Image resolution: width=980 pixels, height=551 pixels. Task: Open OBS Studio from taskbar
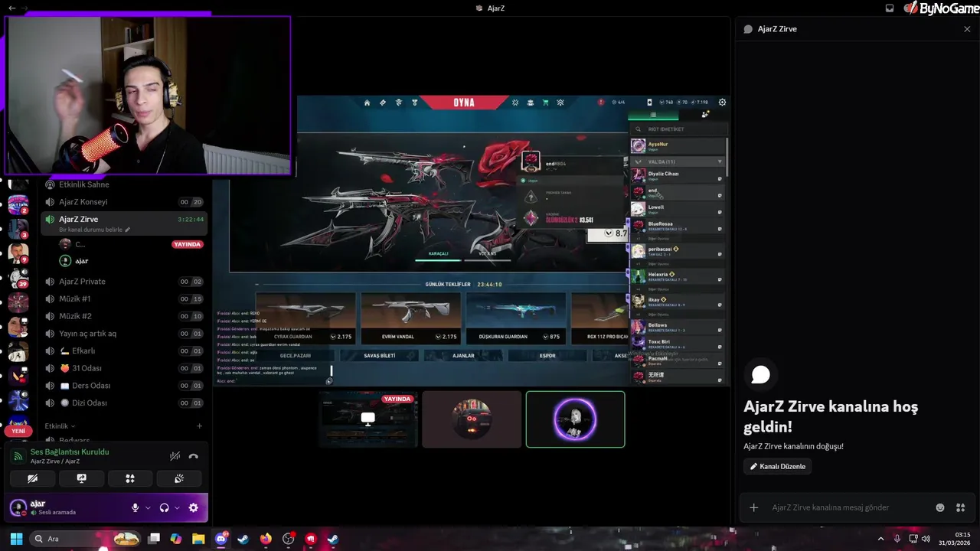[x=288, y=539]
